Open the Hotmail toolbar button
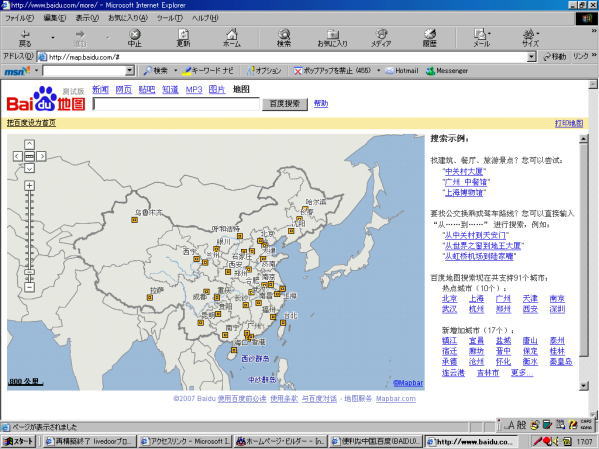The width and height of the screenshot is (599, 449). pyautogui.click(x=402, y=71)
